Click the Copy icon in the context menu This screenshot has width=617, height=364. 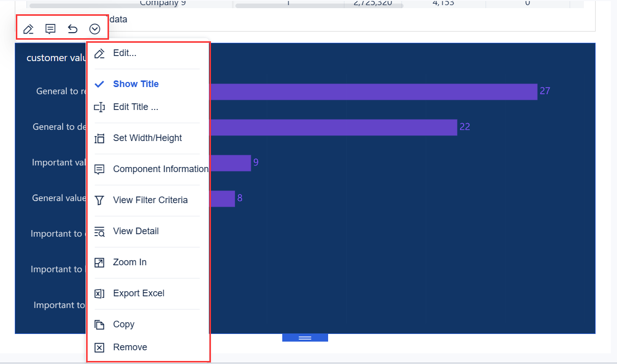pyautogui.click(x=99, y=324)
